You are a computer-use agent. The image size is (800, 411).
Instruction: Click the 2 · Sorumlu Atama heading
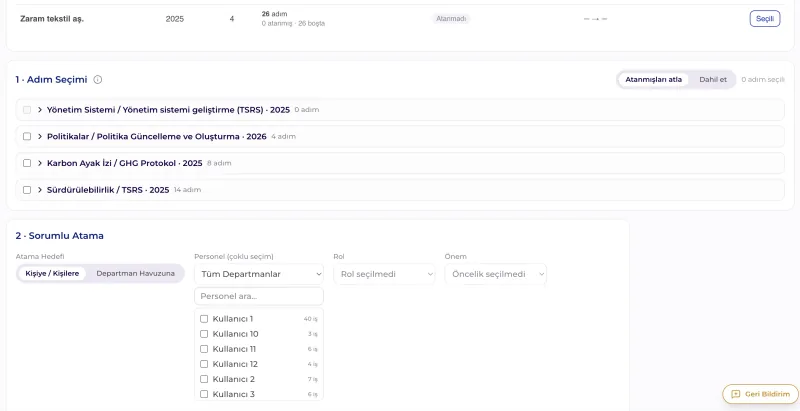click(x=60, y=236)
